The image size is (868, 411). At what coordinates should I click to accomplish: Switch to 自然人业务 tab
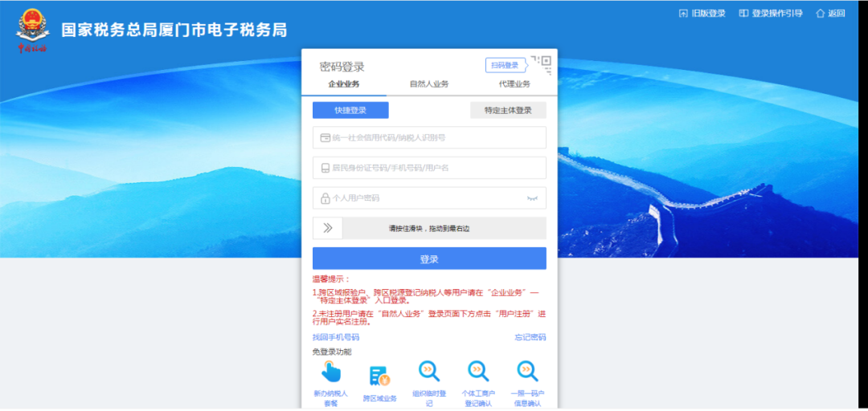(x=429, y=84)
